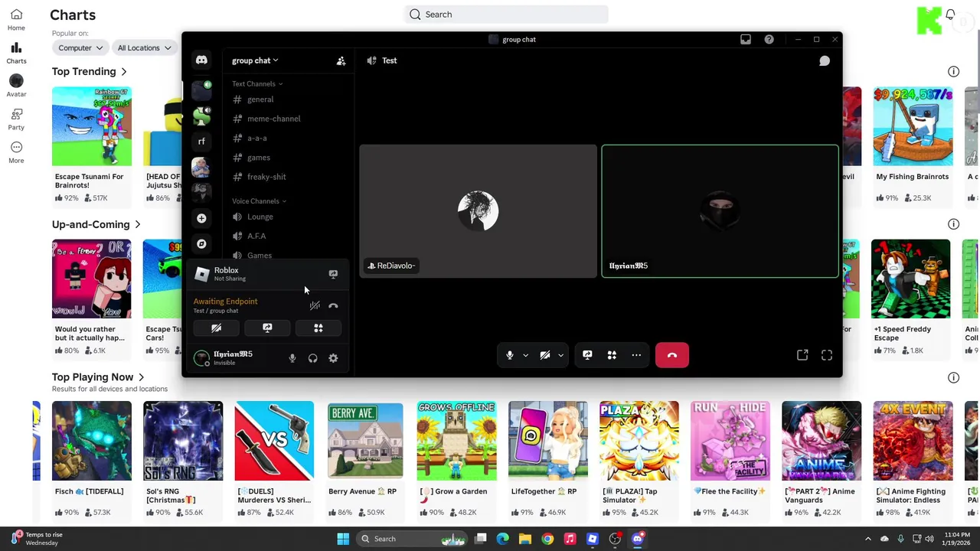The height and width of the screenshot is (551, 980).
Task: Show info for Top Playing Now row
Action: [x=953, y=378]
